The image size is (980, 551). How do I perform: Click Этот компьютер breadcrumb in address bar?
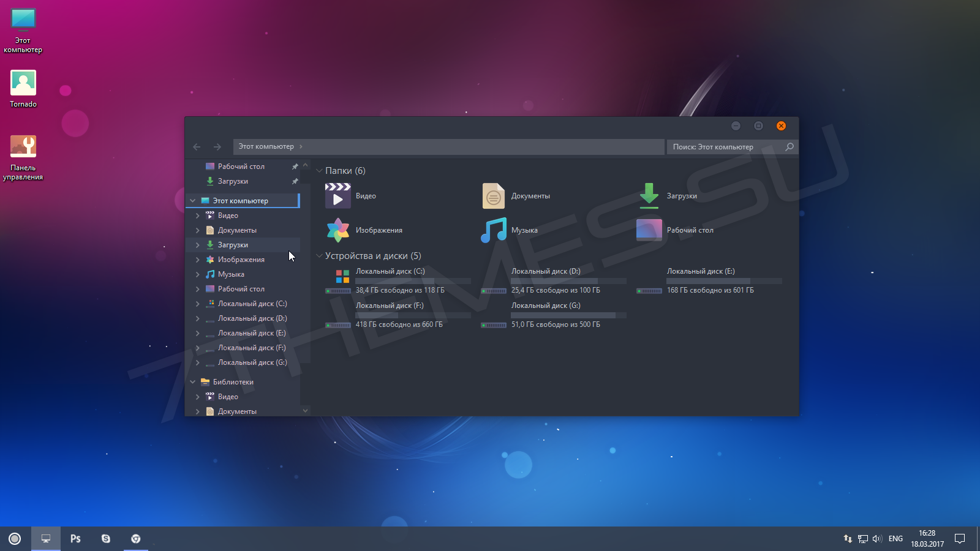point(266,146)
